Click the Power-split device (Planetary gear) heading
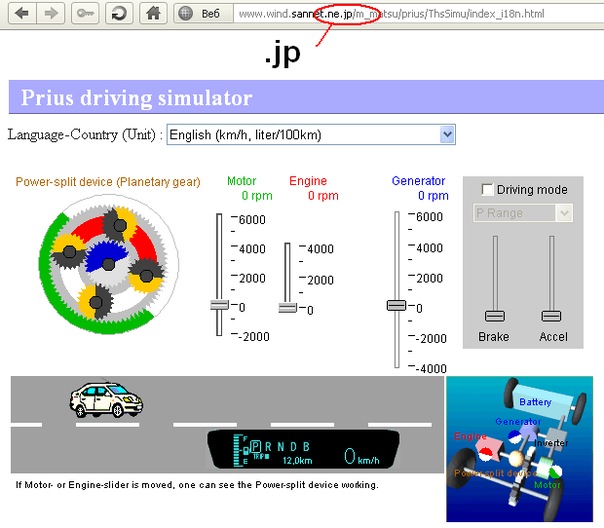Screen dimensions: 604x528 pyautogui.click(x=108, y=182)
